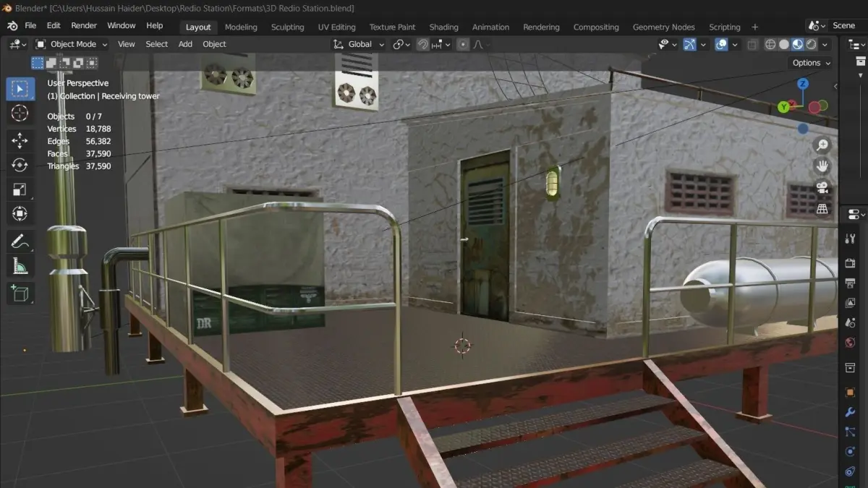Activate the Transform tool
Viewport: 868px width, 488px height.
(x=20, y=214)
